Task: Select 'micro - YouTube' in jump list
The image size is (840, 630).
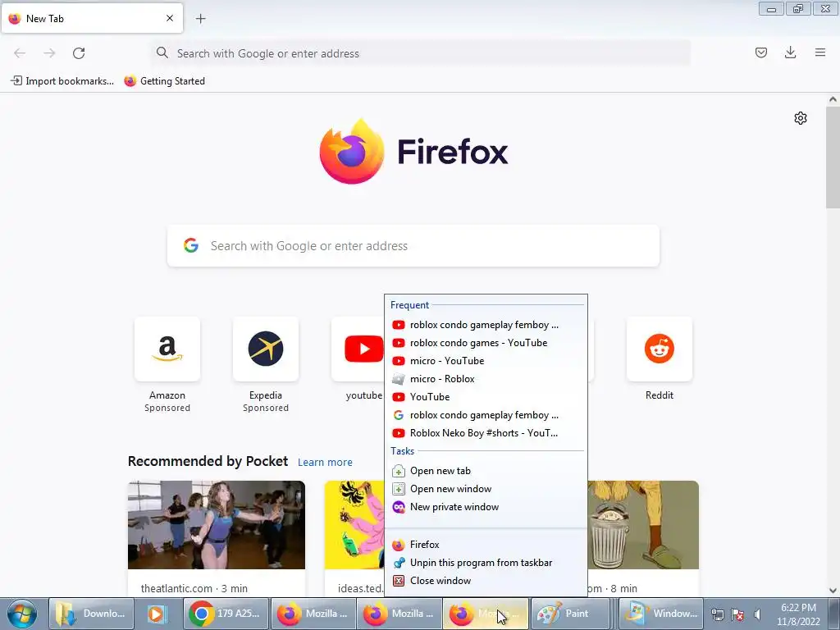Action: 486,361
